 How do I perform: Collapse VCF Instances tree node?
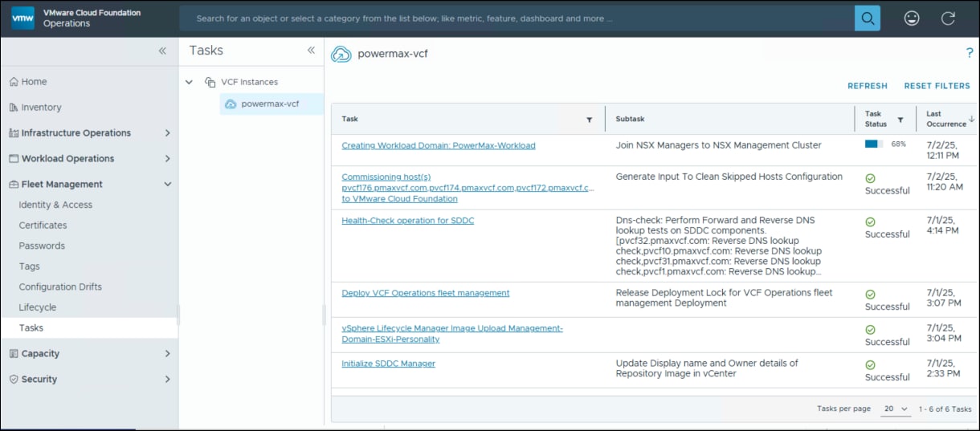click(x=190, y=82)
